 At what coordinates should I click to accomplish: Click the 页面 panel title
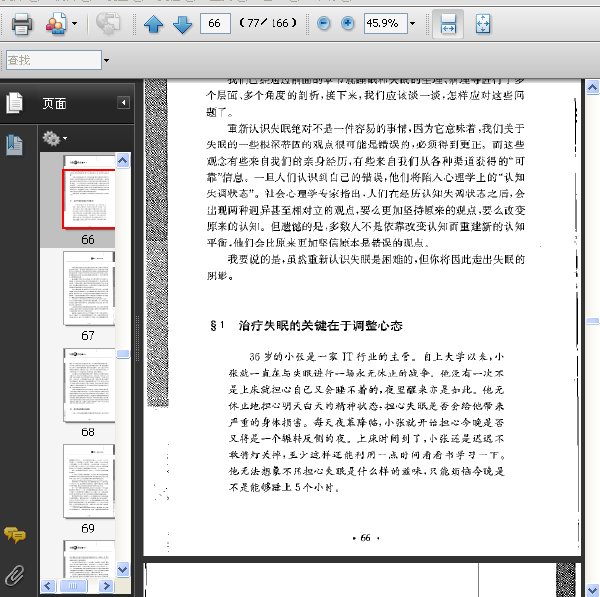(54, 103)
